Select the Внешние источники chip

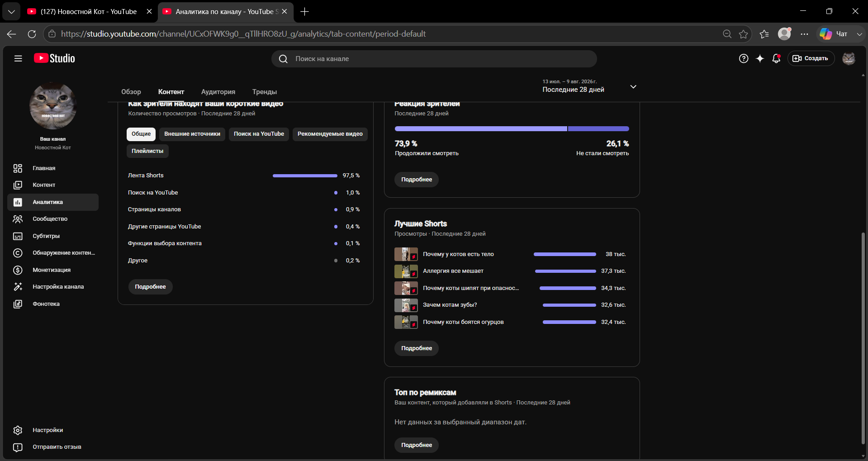[x=192, y=134]
